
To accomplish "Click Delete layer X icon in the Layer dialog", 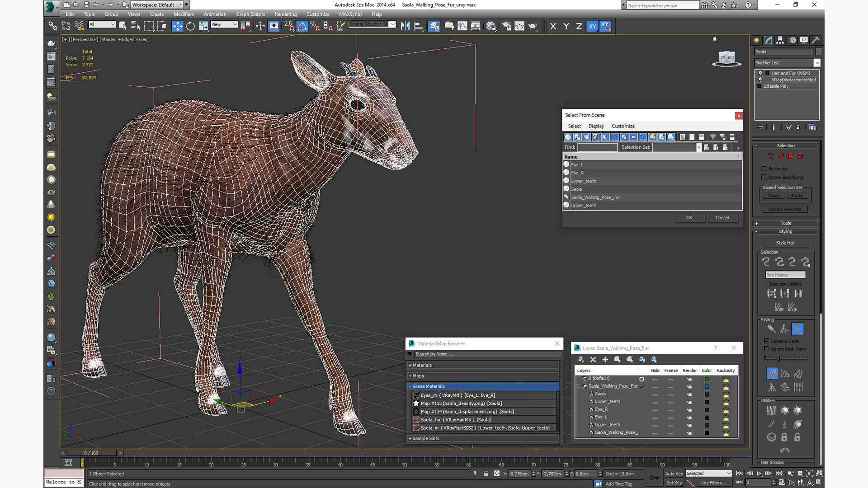I will (x=593, y=359).
